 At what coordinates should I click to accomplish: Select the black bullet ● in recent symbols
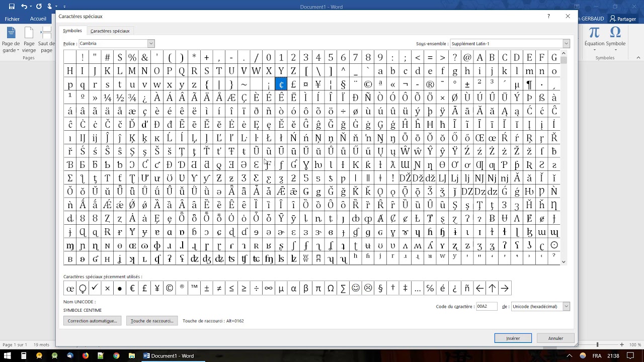pyautogui.click(x=120, y=288)
